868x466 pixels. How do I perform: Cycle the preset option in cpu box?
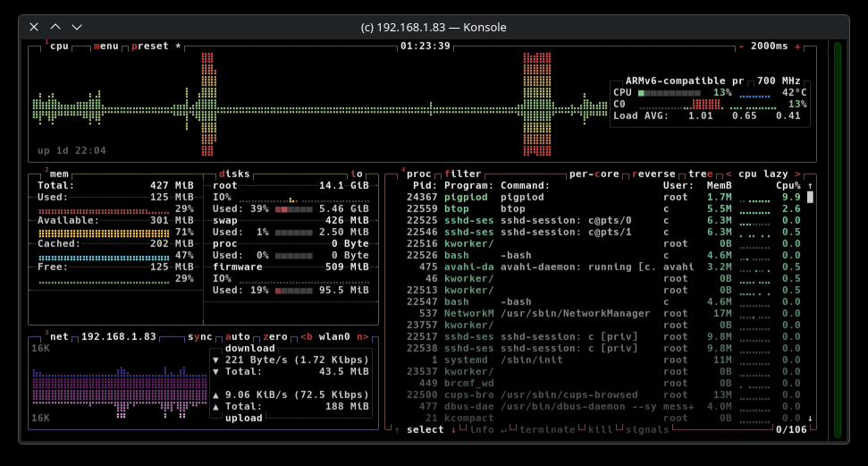pos(150,47)
